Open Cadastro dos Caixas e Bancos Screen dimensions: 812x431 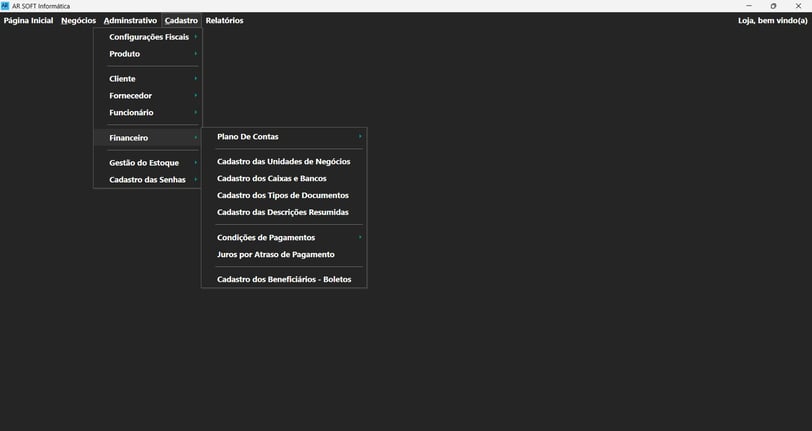coord(284,179)
